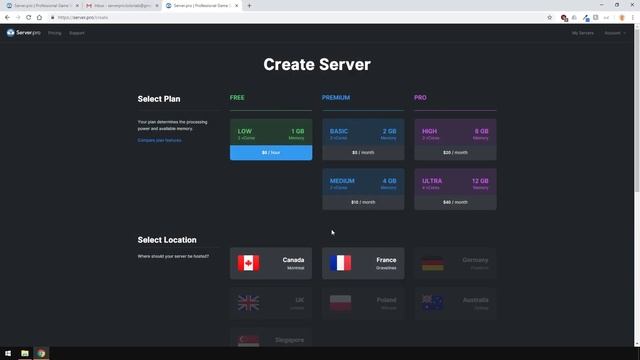This screenshot has width=640, height=360.
Task: Close the Gmail inbox tab
Action: point(157,6)
